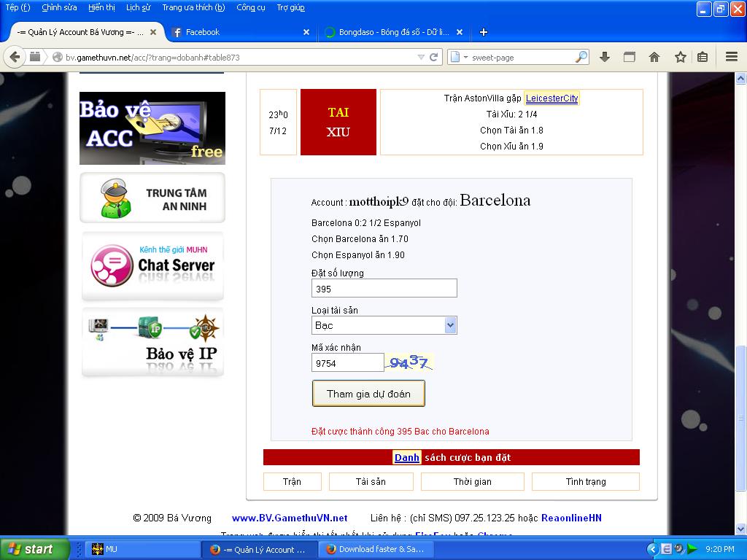Switch to the Bongdaso tab
The height and width of the screenshot is (560, 747).
[394, 32]
